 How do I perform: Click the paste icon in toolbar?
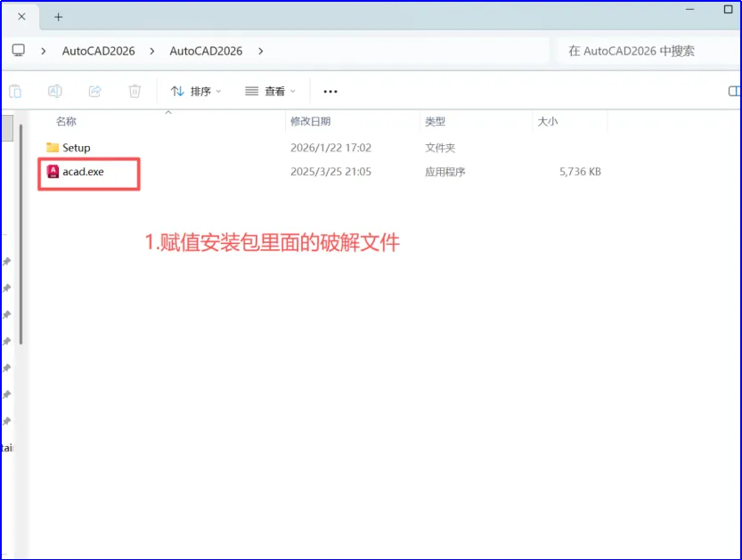click(x=15, y=91)
